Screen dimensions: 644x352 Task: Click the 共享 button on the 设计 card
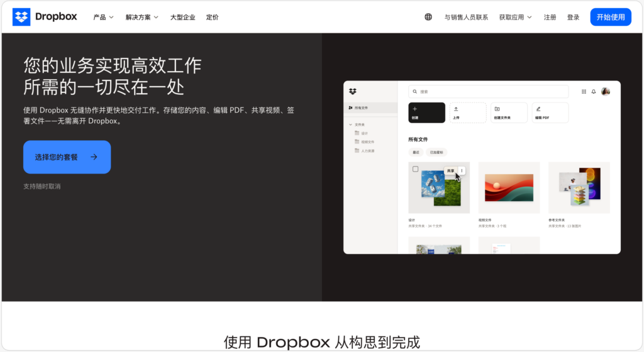pyautogui.click(x=450, y=171)
